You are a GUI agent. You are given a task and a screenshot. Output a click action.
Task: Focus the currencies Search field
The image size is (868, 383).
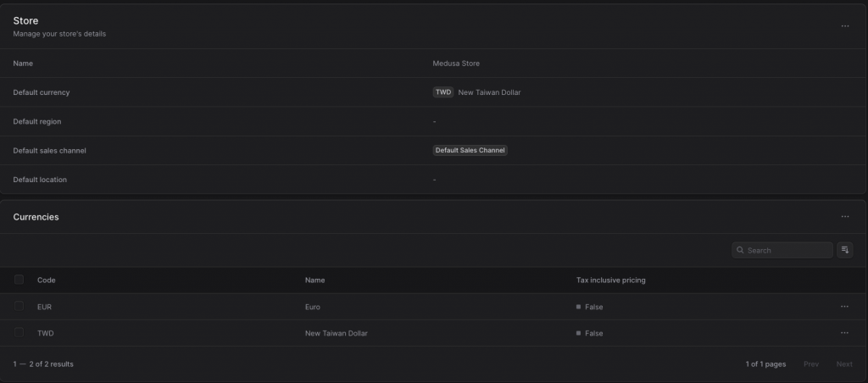[782, 250]
